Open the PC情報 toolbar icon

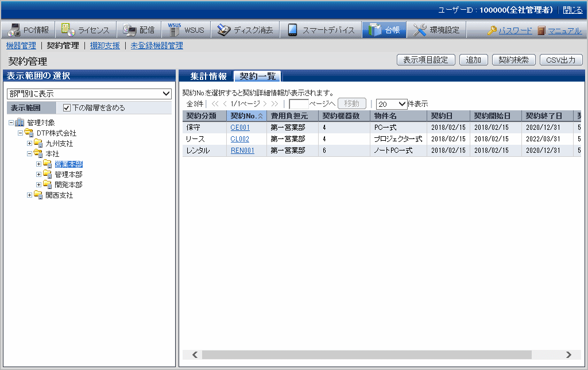click(x=14, y=30)
